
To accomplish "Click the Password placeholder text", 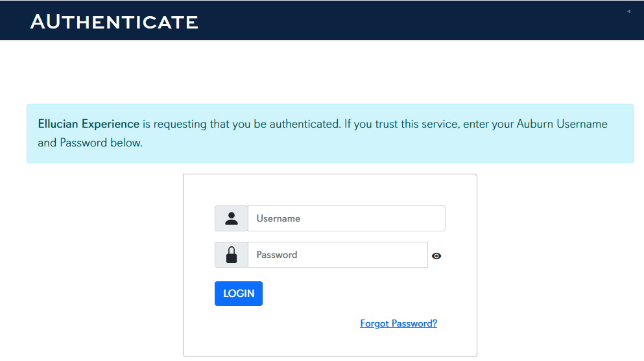I will 277,255.
